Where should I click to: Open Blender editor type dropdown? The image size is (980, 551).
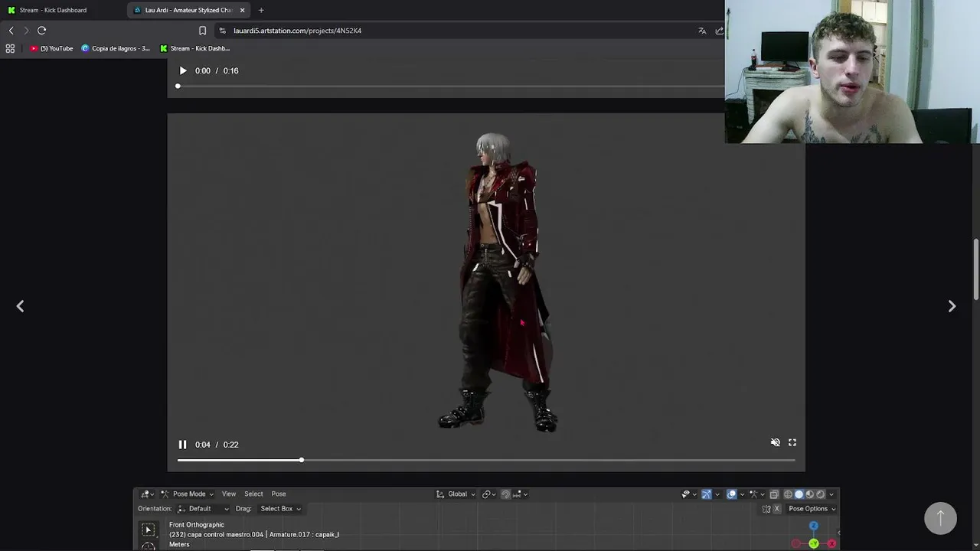coord(146,494)
